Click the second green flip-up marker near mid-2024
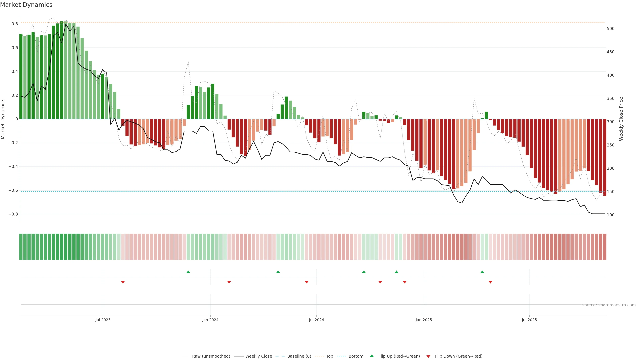Image resolution: width=644 pixels, height=362 pixels. 278,272
